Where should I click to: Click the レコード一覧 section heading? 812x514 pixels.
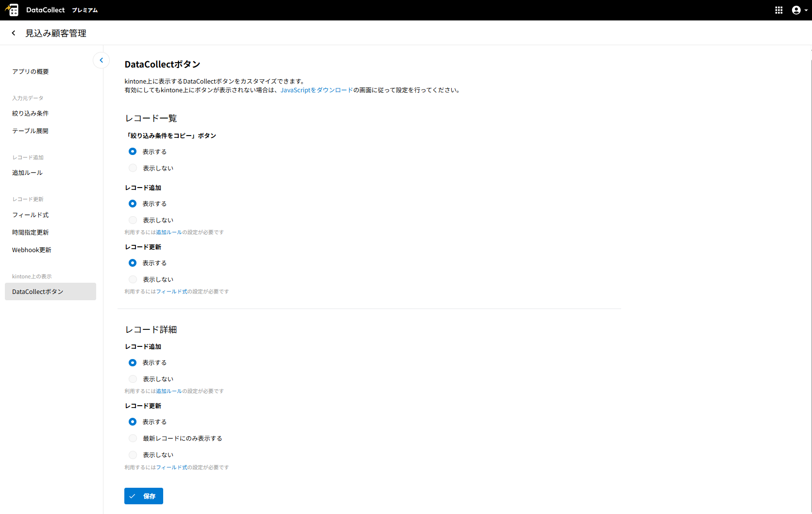[151, 118]
